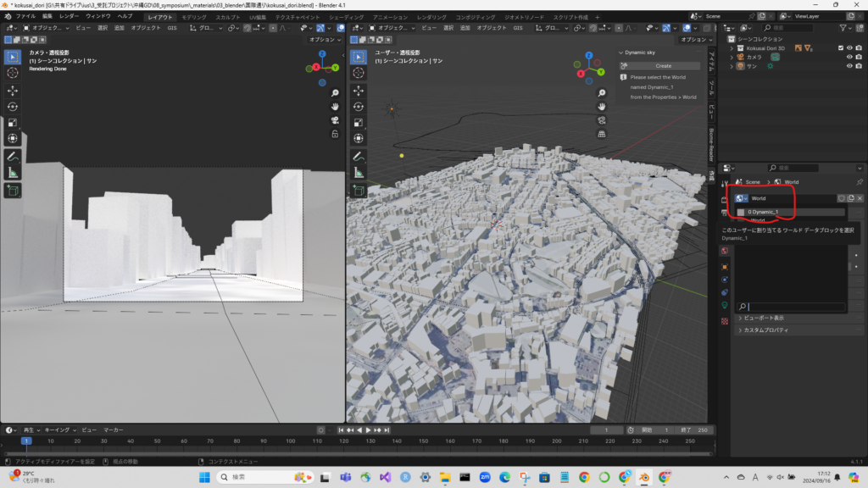This screenshot has height=488, width=868.
Task: Uncheck the Kokusai Dori 3D exclude checkbox
Action: [x=840, y=47]
